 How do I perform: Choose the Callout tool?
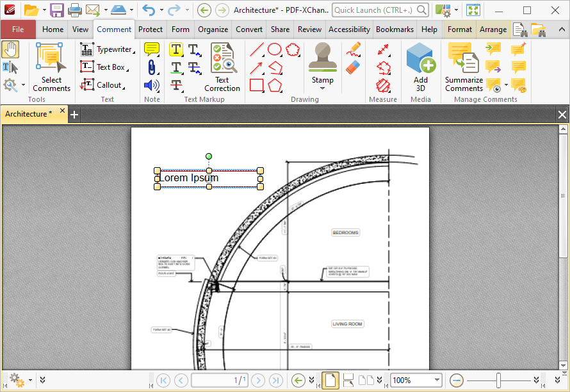click(x=103, y=85)
